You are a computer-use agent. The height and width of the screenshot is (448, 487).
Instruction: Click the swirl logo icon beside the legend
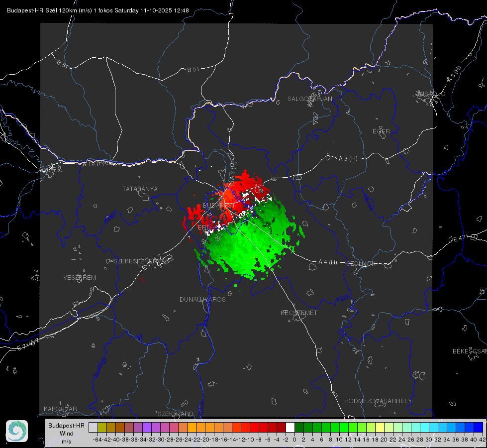17,431
